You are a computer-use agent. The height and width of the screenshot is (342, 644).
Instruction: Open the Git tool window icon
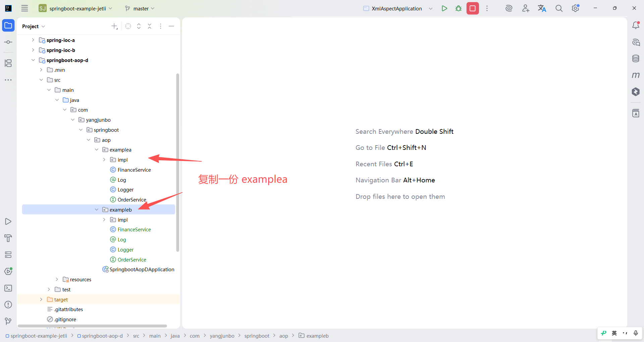coord(8,321)
